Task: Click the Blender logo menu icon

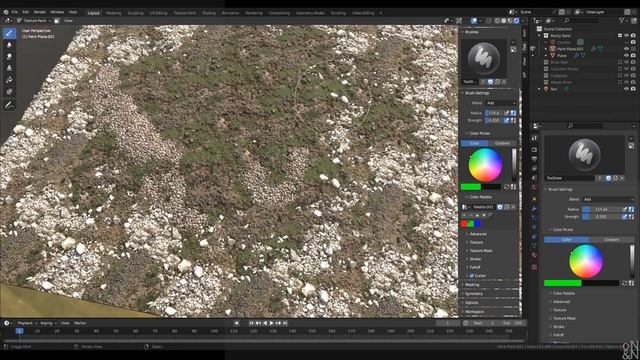Action: [6, 12]
